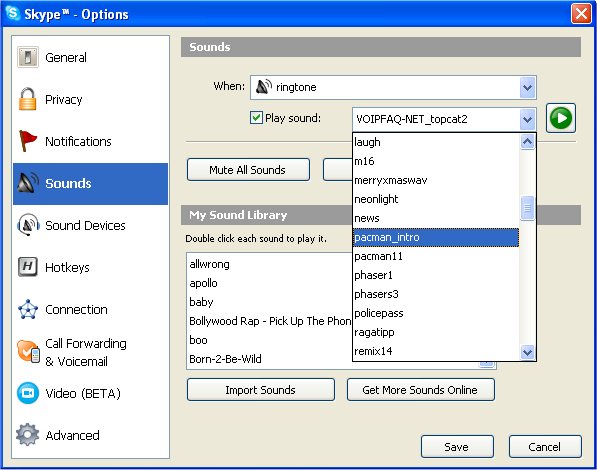Go to Sound Devices headset icon

click(x=28, y=225)
